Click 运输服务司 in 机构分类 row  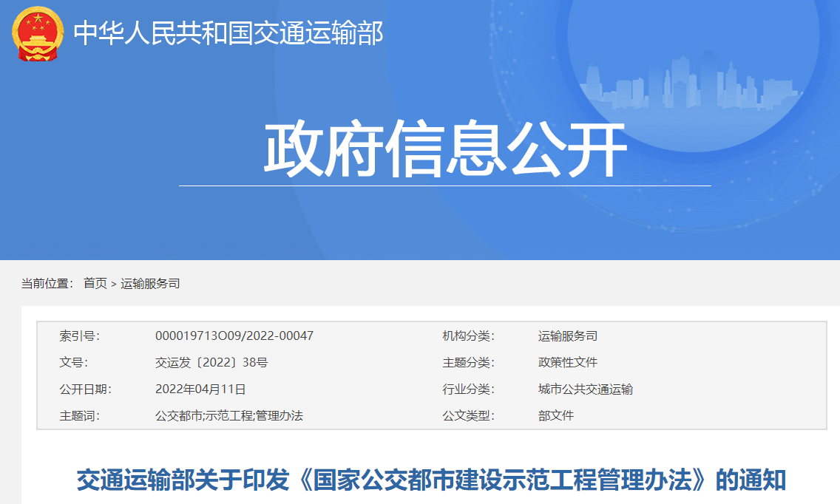click(x=568, y=336)
